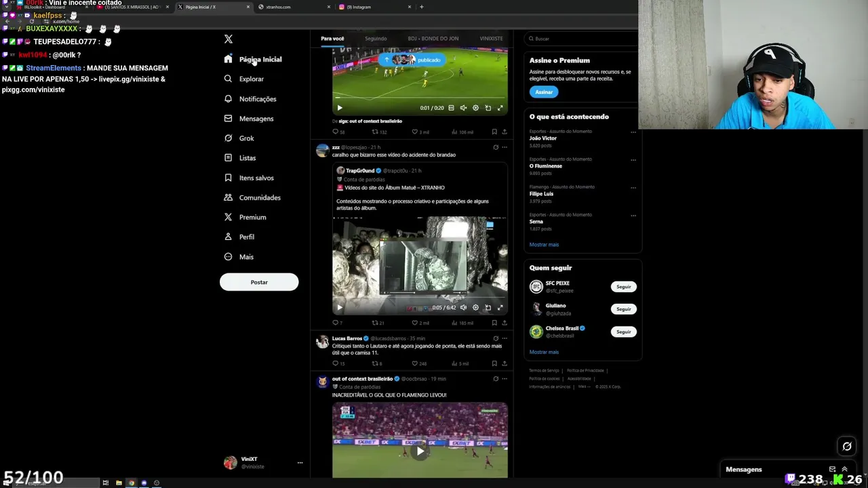Open more options on zzz post
This screenshot has width=868, height=488.
pyautogui.click(x=504, y=147)
